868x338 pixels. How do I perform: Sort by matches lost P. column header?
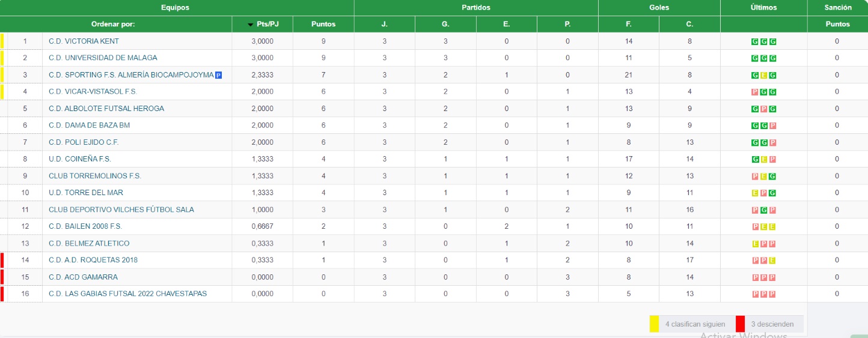(567, 24)
